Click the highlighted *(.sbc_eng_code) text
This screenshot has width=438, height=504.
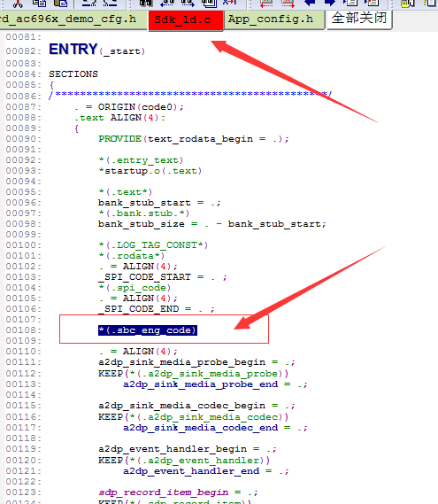[x=148, y=330]
